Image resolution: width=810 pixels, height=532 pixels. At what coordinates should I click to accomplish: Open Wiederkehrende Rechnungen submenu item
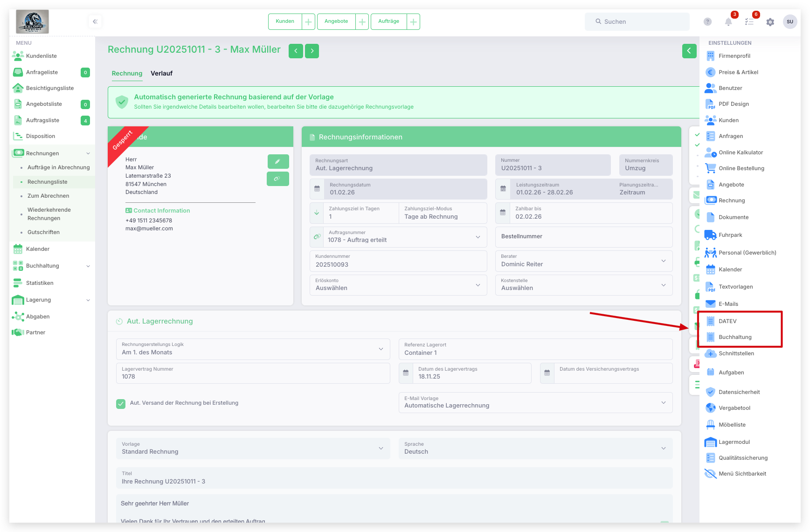tap(49, 214)
